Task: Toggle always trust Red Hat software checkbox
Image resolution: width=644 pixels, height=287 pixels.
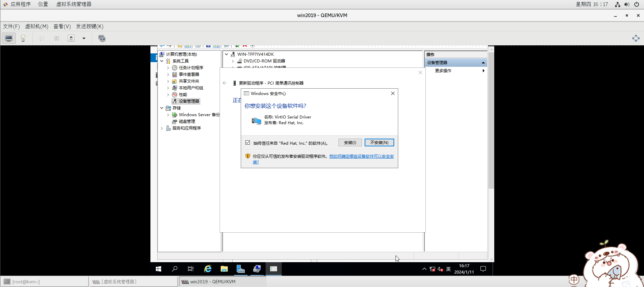Action: click(x=247, y=143)
